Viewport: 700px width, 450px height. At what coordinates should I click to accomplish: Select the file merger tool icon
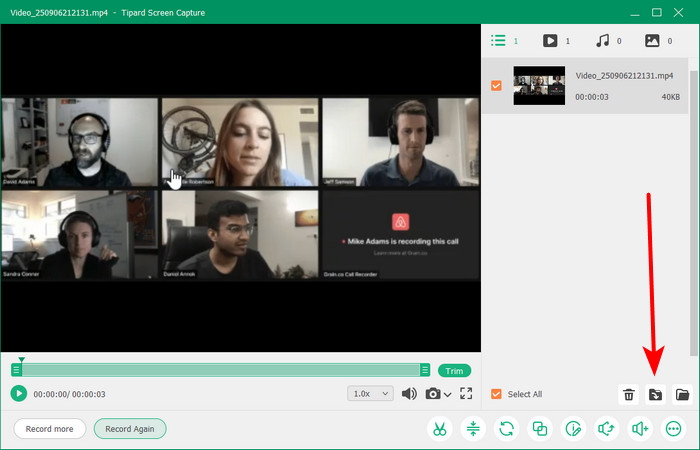[x=540, y=429]
